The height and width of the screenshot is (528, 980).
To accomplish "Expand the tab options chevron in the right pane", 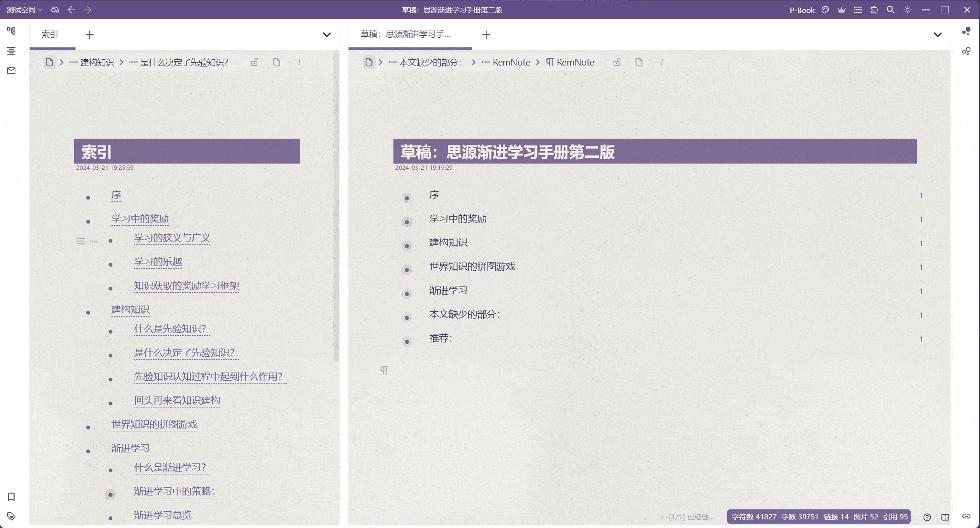I will click(x=938, y=35).
